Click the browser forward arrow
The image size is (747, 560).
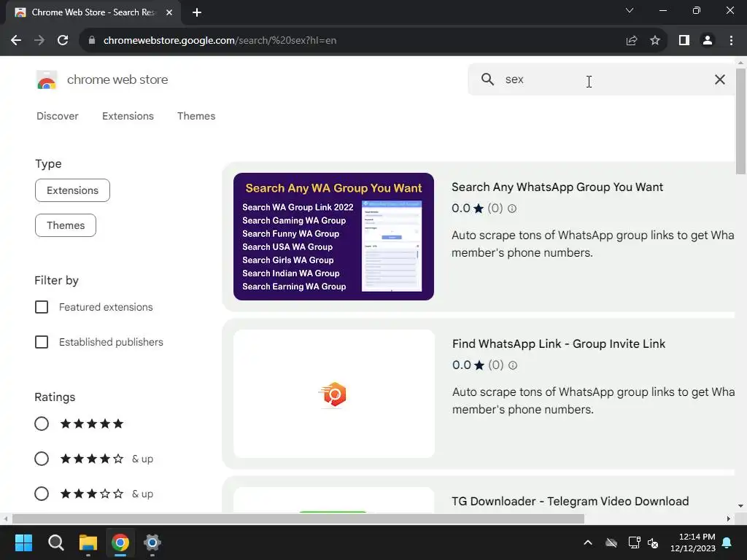click(x=39, y=41)
